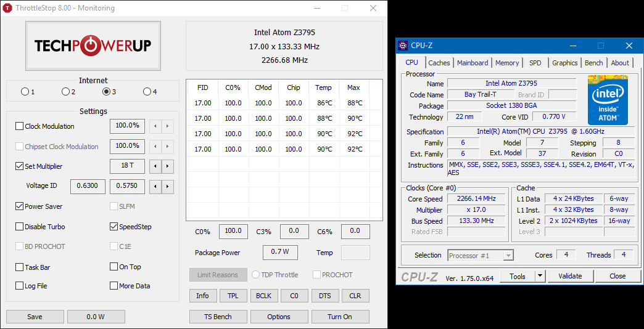Lower Voltage ID with left arrow
This screenshot has height=329, width=644.
point(155,187)
